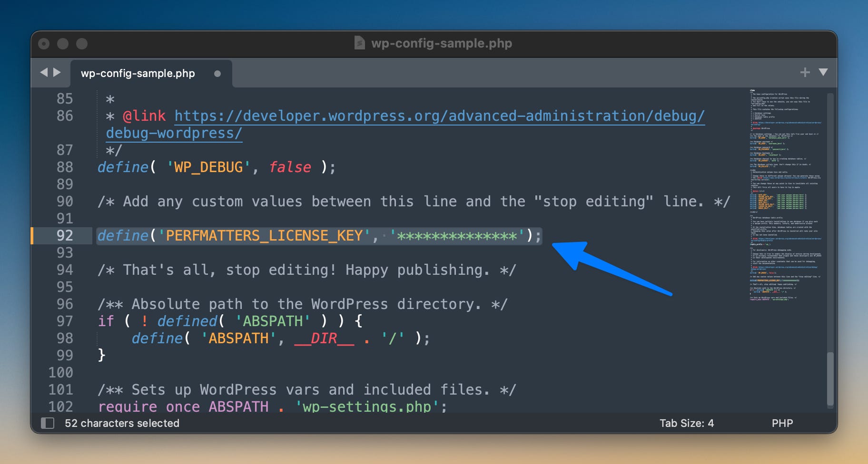
Task: Click the file icon in the title bar
Action: click(x=360, y=43)
